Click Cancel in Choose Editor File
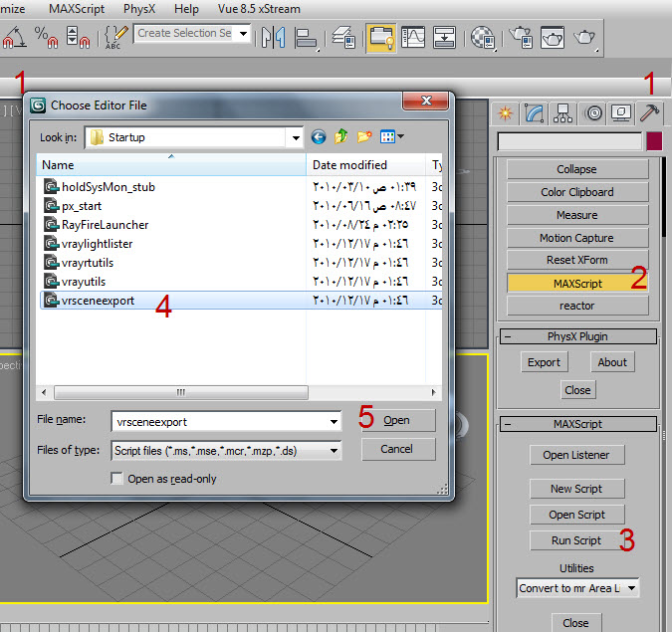Viewport: 672px width, 632px height. pyautogui.click(x=398, y=449)
